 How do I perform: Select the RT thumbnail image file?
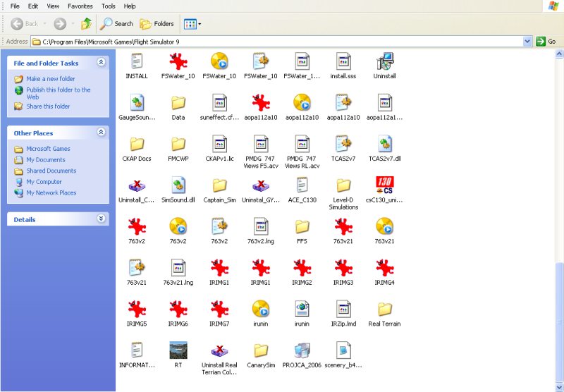click(x=178, y=350)
